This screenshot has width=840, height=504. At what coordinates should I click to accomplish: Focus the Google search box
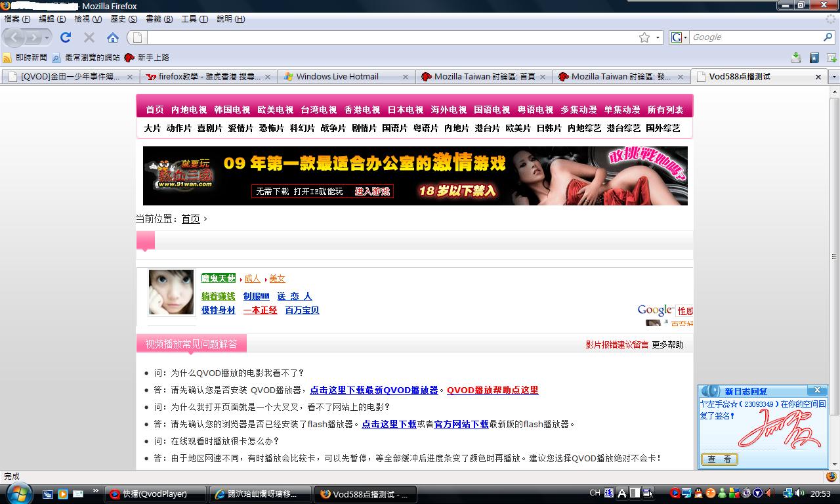[756, 37]
